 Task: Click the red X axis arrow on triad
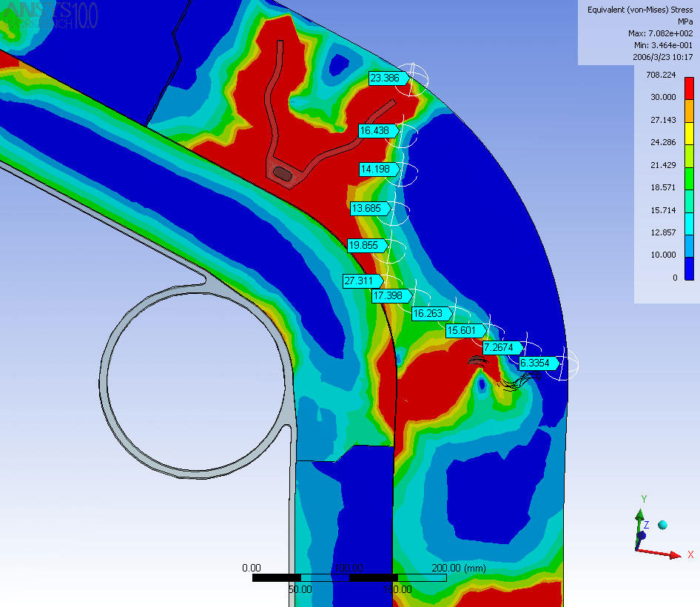[666, 552]
